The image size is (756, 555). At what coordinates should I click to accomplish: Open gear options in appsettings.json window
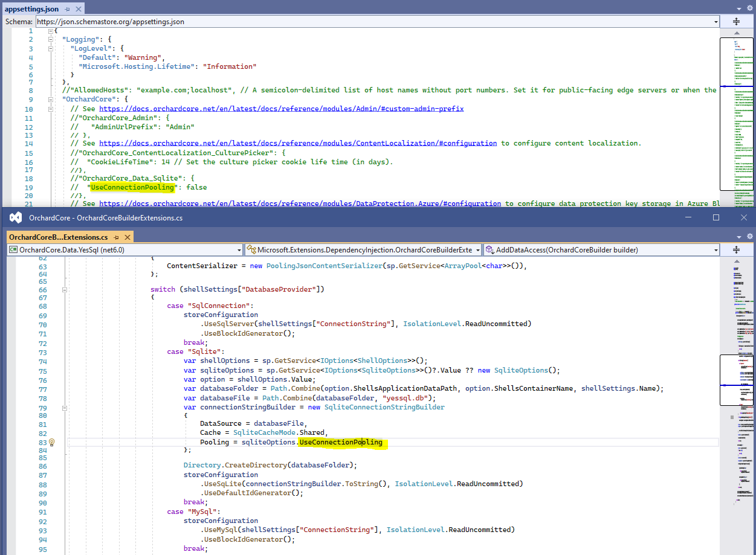click(x=750, y=8)
